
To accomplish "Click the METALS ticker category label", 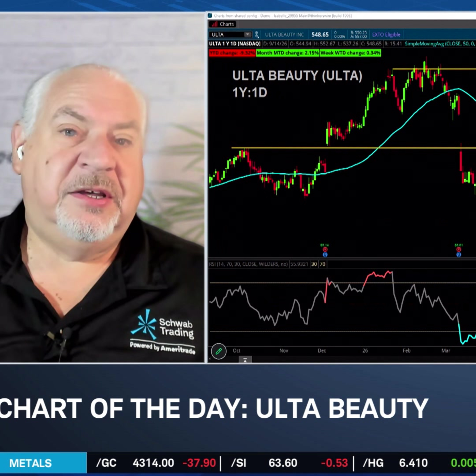I will click(x=31, y=463).
